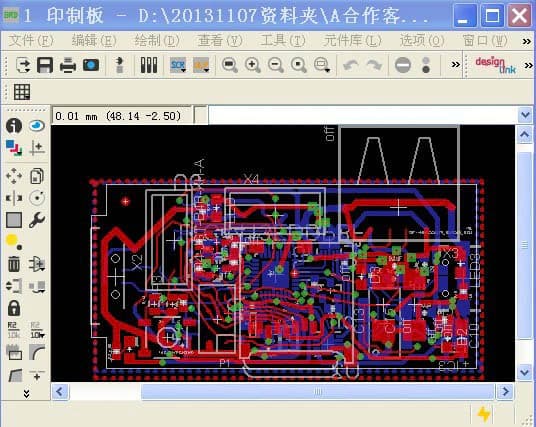Expand more left toolbar tools
536x427 pixels.
(x=26, y=393)
